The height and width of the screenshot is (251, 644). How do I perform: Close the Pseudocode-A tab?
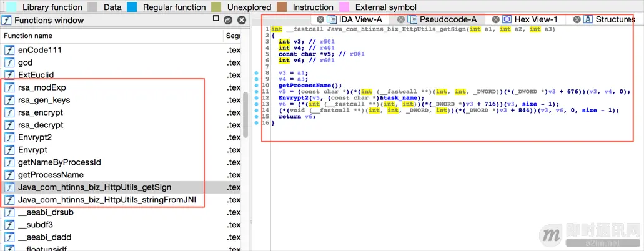pos(401,20)
